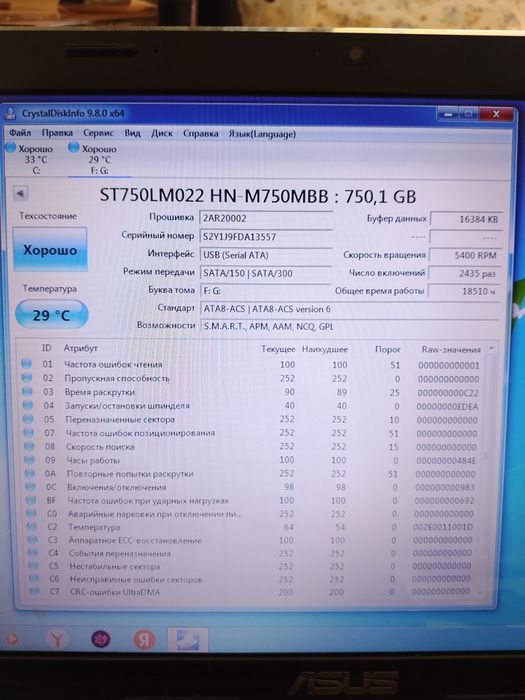Open the Правка menu

[57, 133]
